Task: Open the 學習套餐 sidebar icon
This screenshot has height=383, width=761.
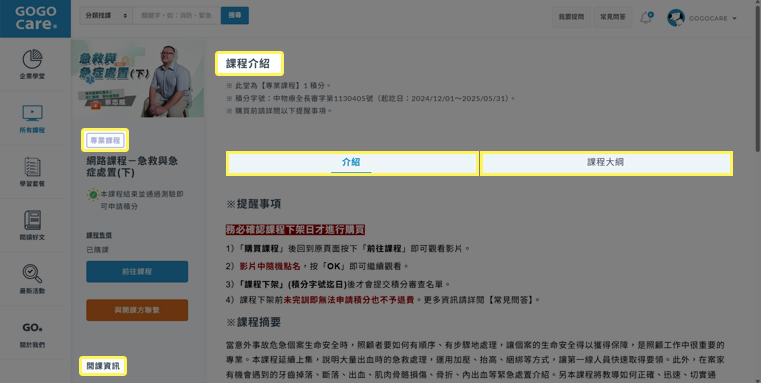Action: (x=32, y=167)
